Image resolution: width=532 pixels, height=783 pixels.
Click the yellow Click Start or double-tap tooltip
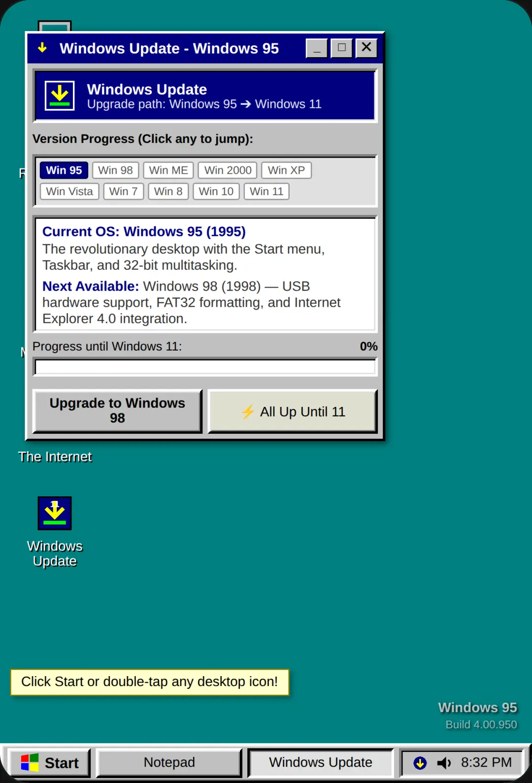pos(150,682)
